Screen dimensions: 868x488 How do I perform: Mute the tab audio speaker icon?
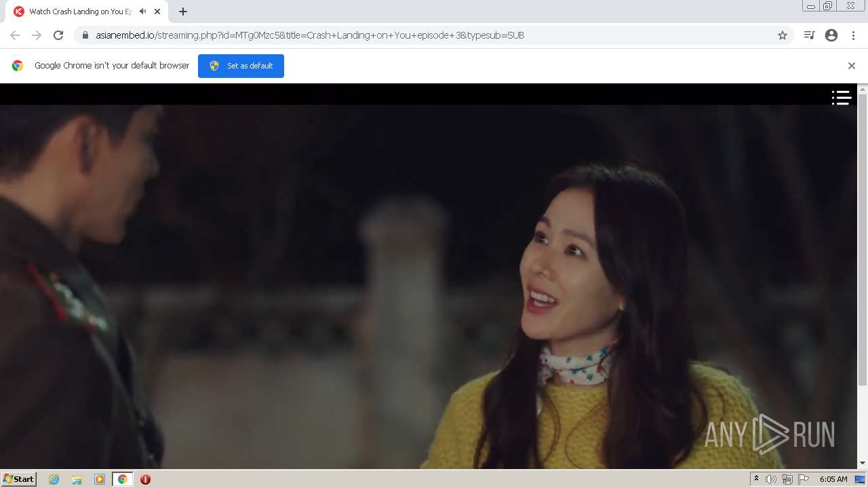click(x=142, y=12)
